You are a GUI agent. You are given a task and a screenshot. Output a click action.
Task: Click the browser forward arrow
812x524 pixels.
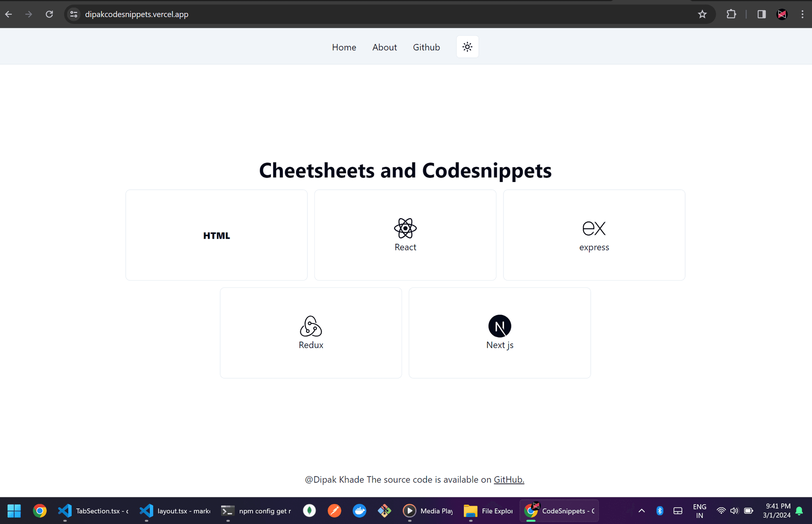coord(29,14)
